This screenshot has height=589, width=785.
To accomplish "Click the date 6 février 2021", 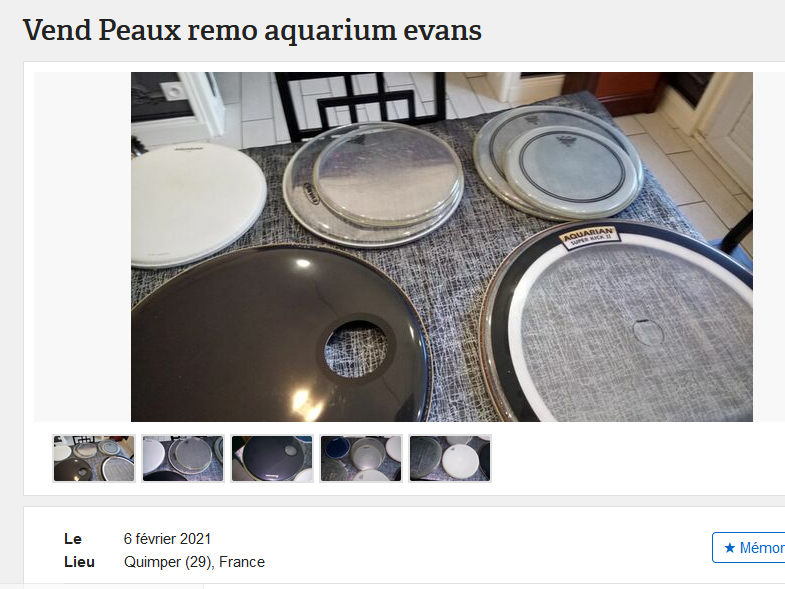I will (x=167, y=539).
